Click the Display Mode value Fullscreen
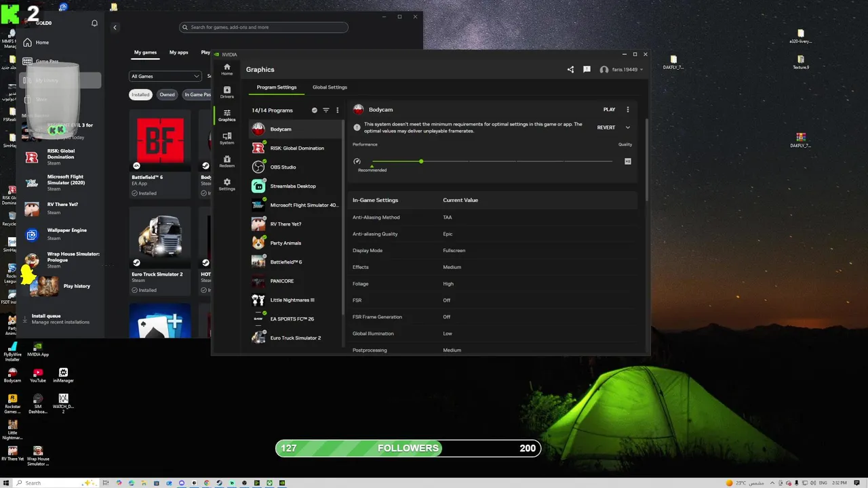Screen dimensions: 868x488 click(x=454, y=251)
